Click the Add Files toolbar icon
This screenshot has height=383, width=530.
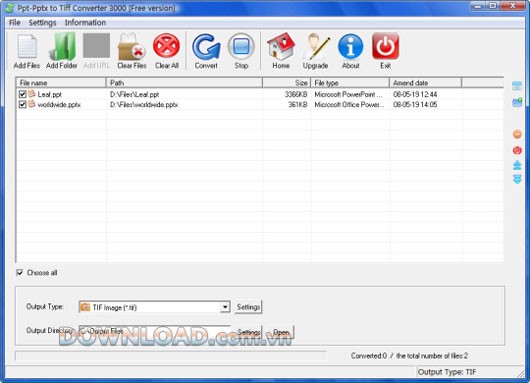pos(27,47)
